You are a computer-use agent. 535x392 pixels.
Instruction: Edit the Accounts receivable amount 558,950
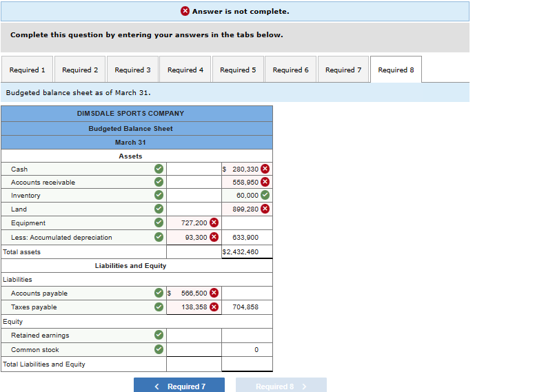[x=247, y=182]
